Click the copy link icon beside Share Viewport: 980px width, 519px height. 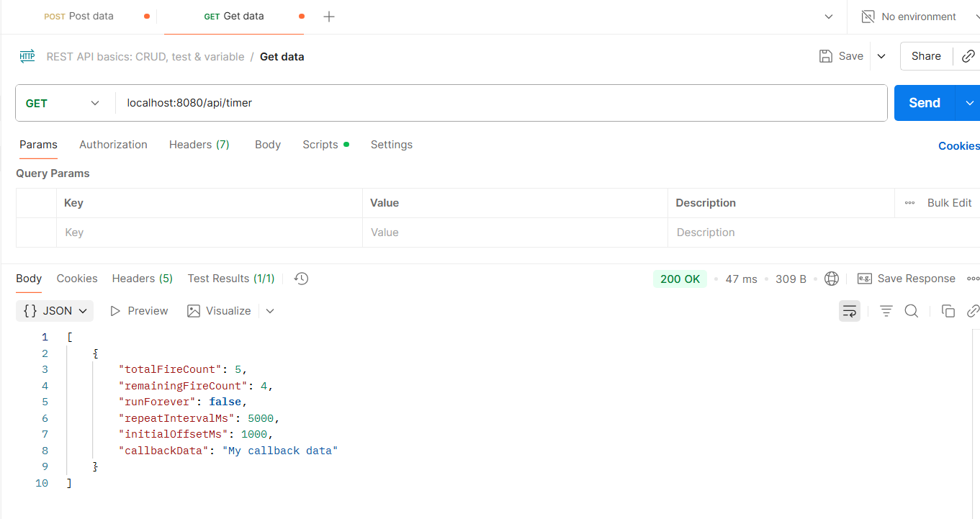[x=968, y=56]
